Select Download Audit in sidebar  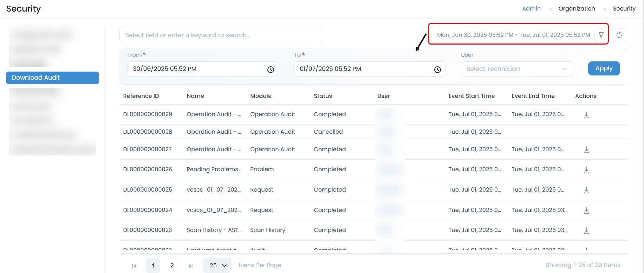(x=52, y=78)
